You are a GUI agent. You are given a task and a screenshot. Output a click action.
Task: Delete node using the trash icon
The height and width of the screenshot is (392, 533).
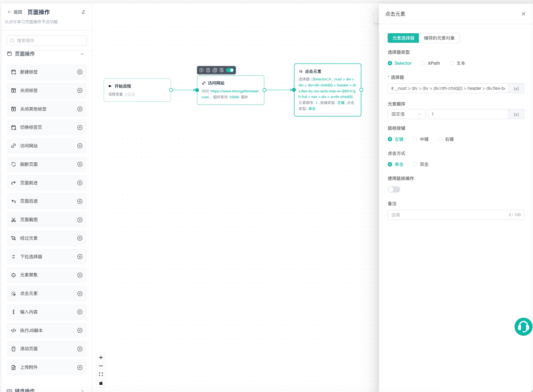(208, 70)
